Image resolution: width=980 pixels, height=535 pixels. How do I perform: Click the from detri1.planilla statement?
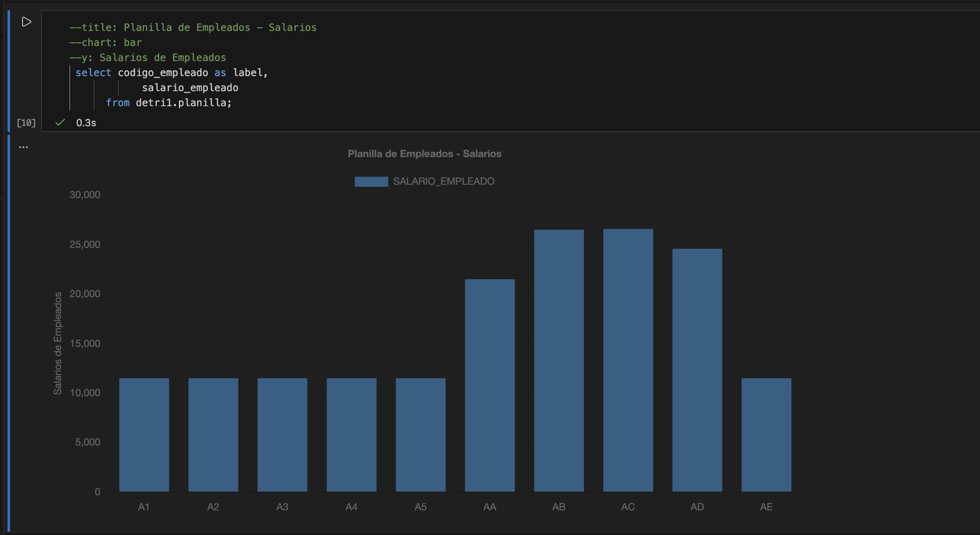[169, 102]
